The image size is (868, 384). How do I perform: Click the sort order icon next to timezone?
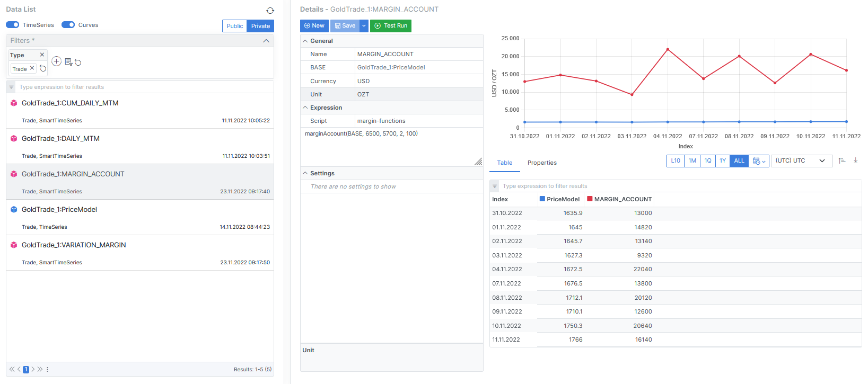pos(842,160)
